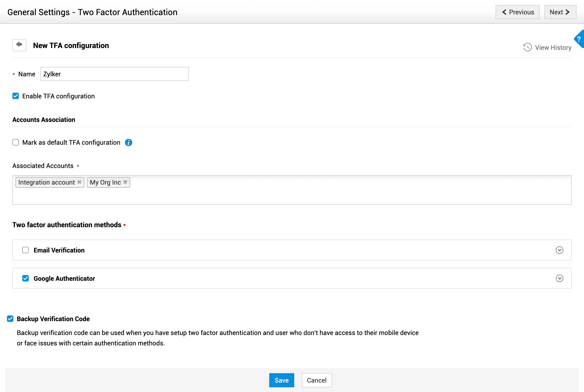Viewport: 584px width, 392px height.
Task: Disable the Backup Verification Code checkbox
Action: click(x=10, y=319)
